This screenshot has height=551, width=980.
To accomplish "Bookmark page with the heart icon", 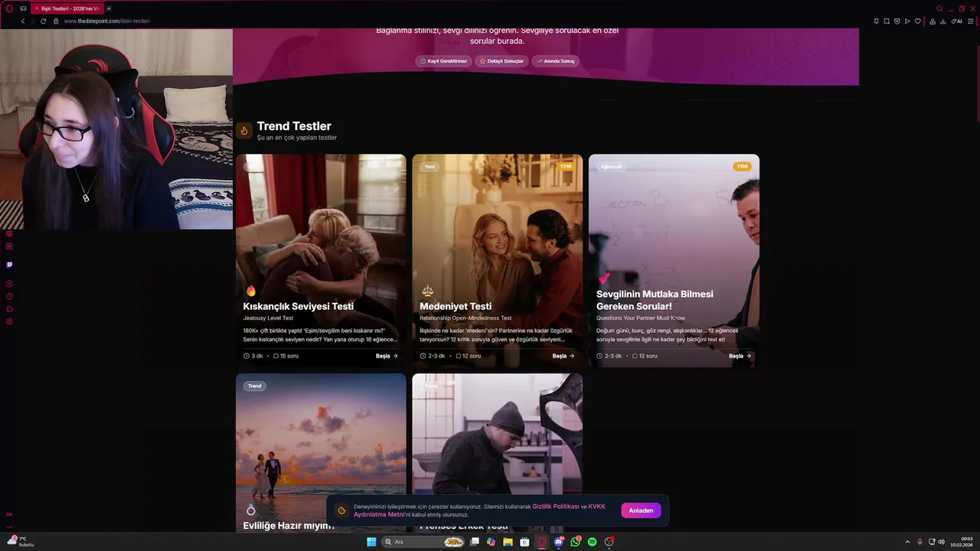I will point(918,21).
